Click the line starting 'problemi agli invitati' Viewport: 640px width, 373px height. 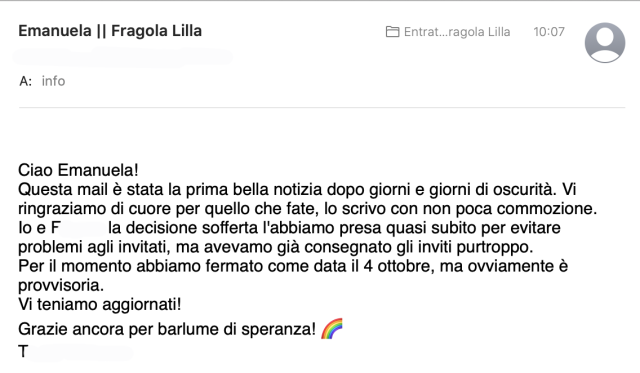pos(276,247)
